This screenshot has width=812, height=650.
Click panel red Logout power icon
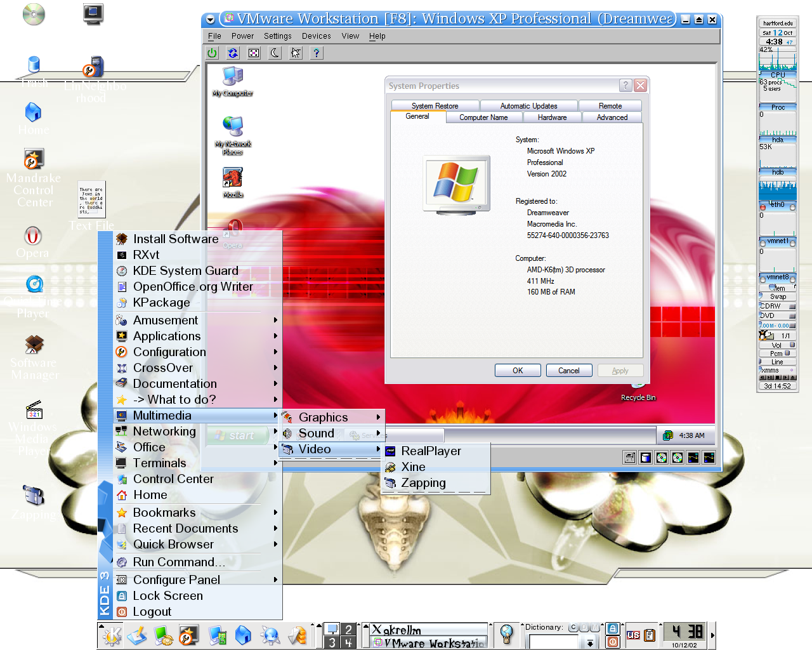point(613,642)
